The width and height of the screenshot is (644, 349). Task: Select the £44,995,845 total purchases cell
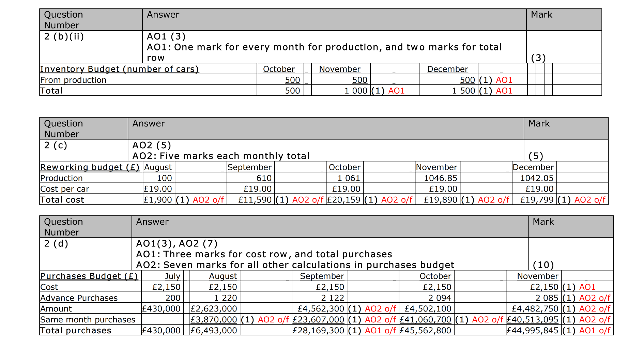click(533, 331)
